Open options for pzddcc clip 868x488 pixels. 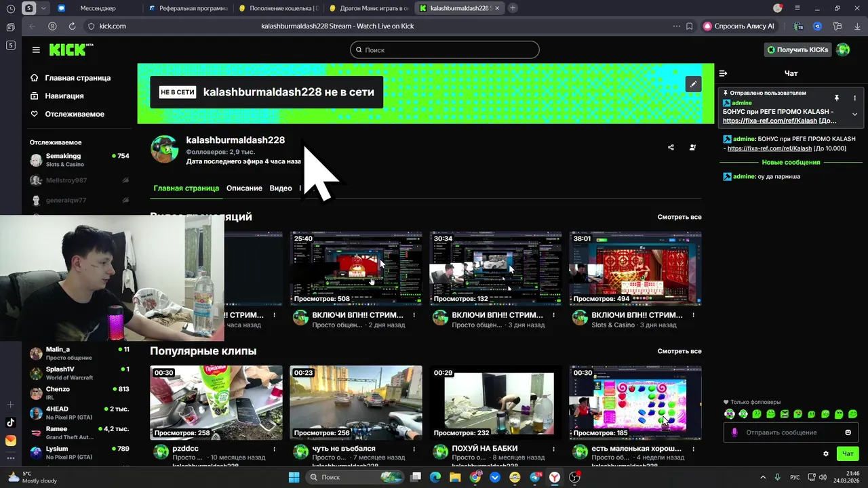275,449
